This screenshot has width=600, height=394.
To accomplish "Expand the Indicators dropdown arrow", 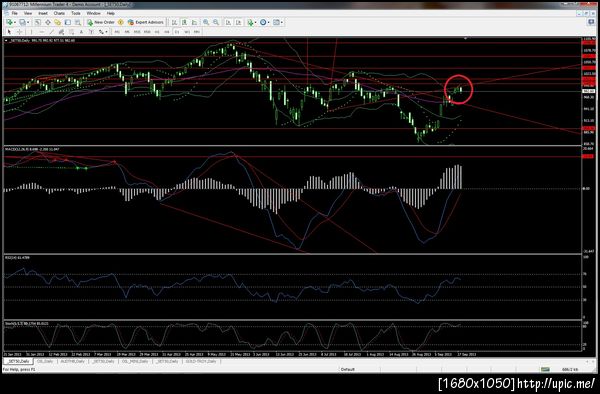I will tap(256, 23).
